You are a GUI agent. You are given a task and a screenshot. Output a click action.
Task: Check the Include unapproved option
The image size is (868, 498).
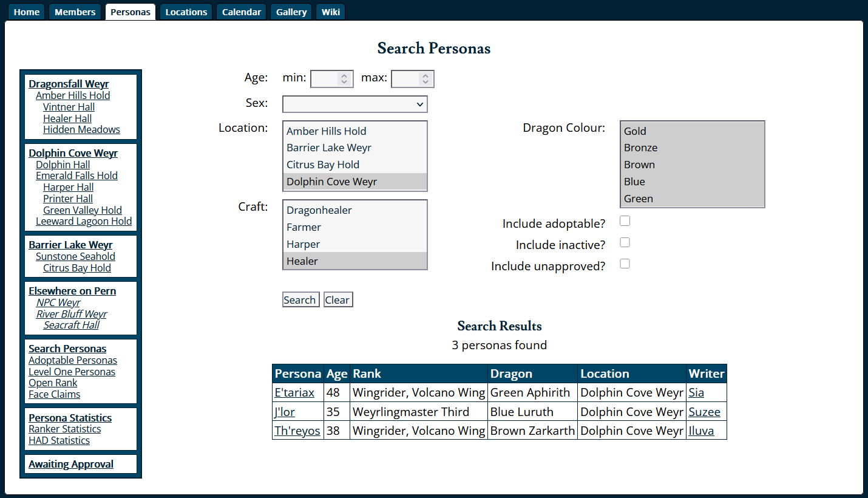tap(625, 264)
